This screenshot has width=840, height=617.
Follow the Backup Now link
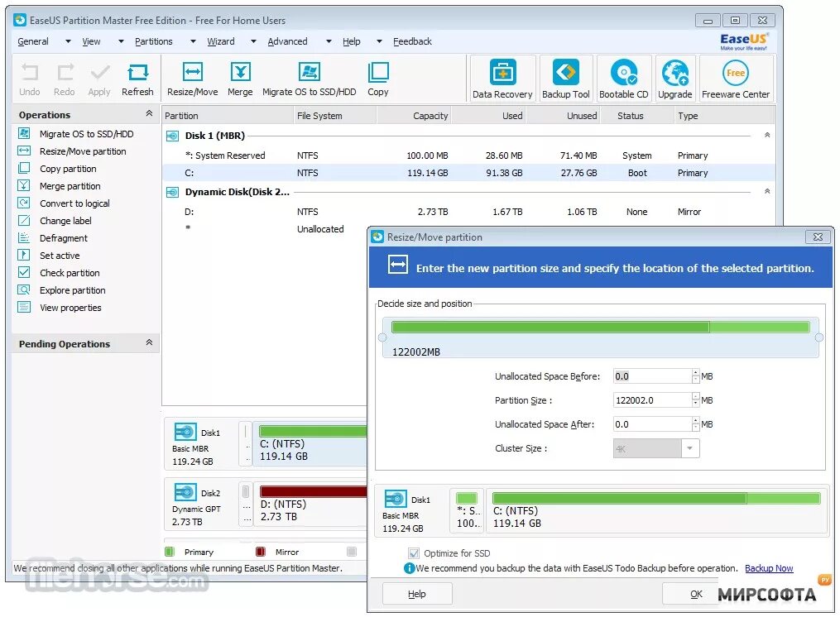pyautogui.click(x=769, y=568)
